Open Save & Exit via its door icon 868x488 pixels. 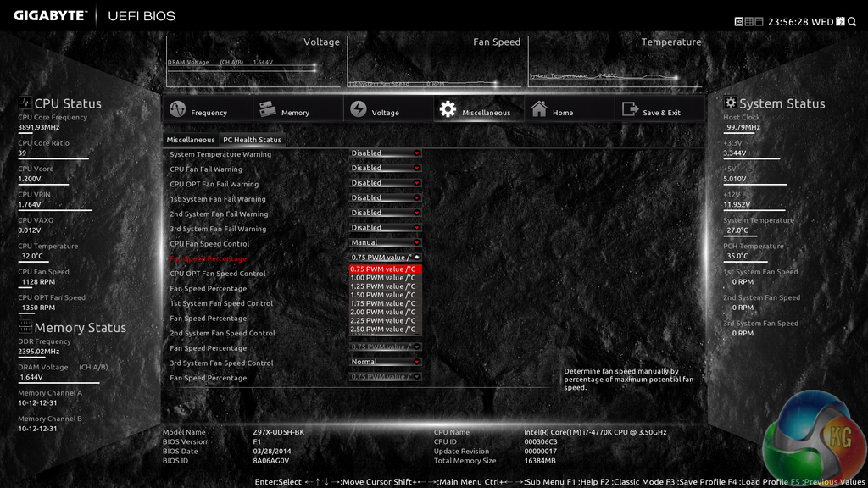pyautogui.click(x=630, y=109)
